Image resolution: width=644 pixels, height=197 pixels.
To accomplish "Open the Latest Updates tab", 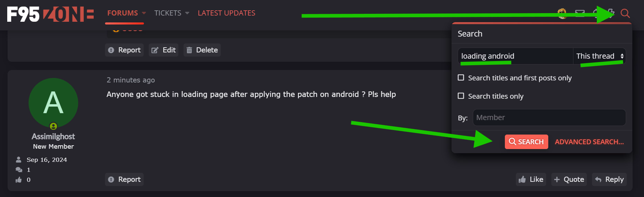I will tap(227, 13).
